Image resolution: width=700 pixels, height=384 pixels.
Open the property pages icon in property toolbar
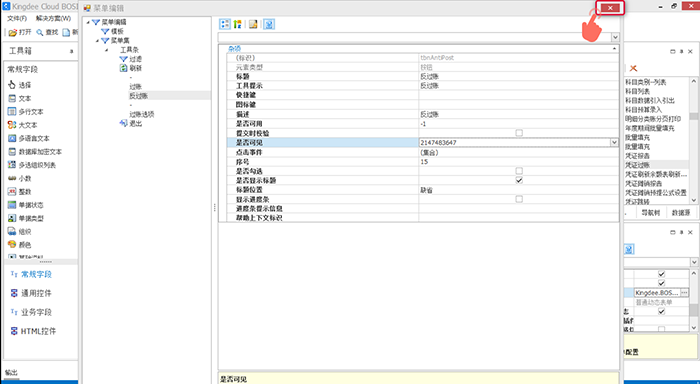click(x=253, y=24)
